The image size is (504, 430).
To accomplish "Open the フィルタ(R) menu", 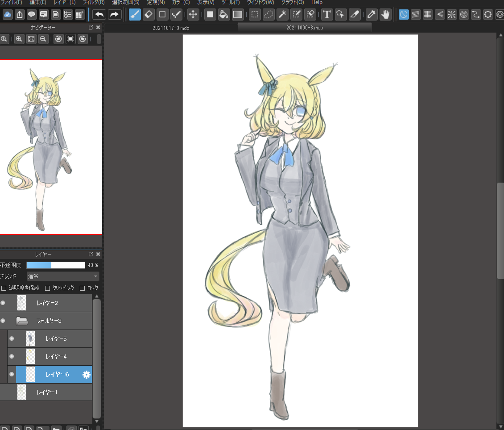I will pos(94,2).
